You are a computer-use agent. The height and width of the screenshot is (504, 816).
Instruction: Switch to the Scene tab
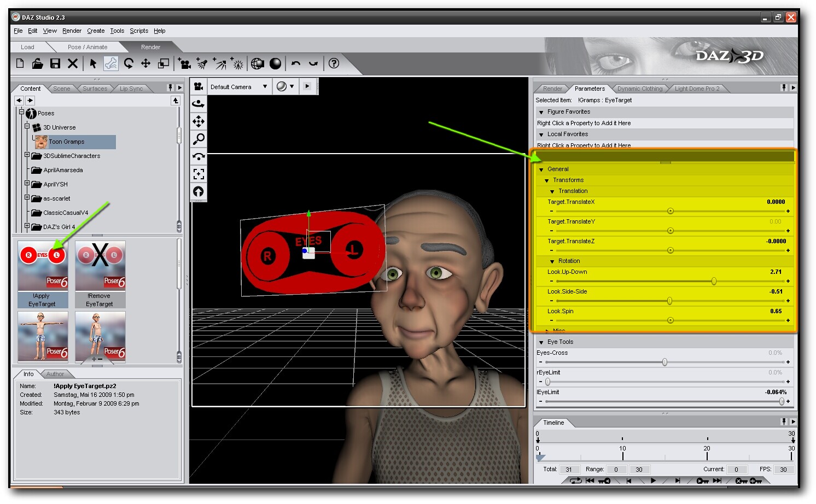coord(61,89)
